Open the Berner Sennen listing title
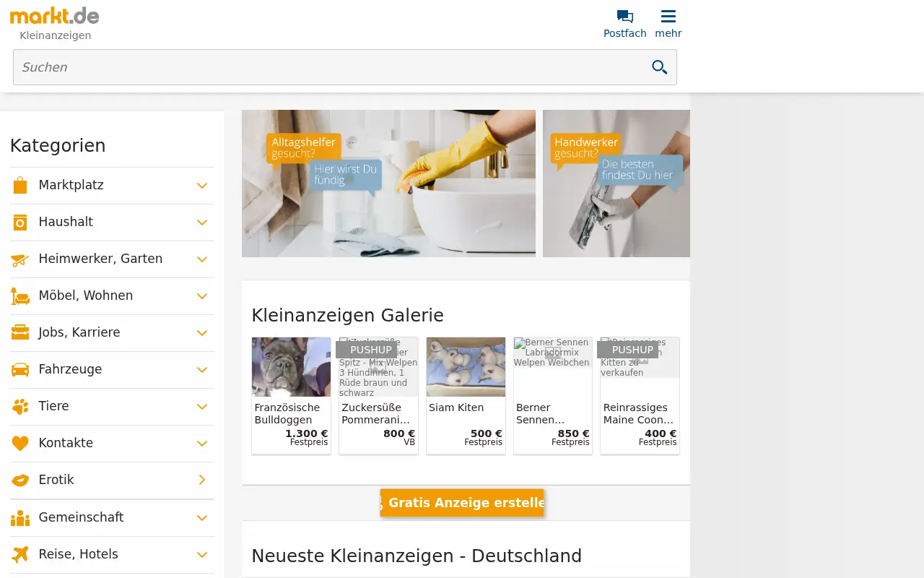The image size is (924, 578). [541, 413]
